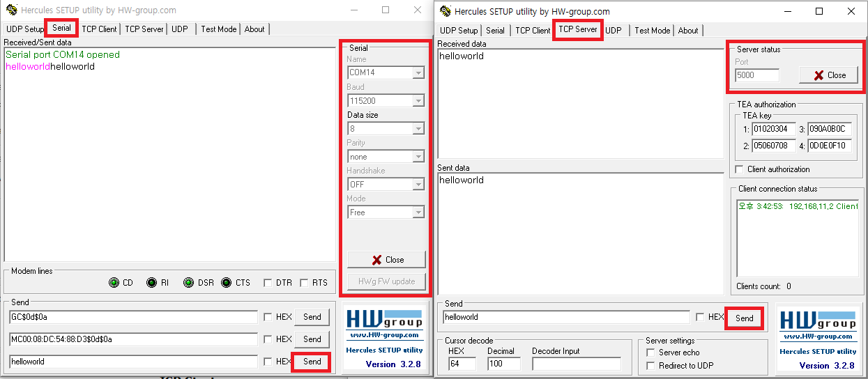Screen dimensions: 868x379
Task: Click the HWg FW update button
Action: (386, 281)
